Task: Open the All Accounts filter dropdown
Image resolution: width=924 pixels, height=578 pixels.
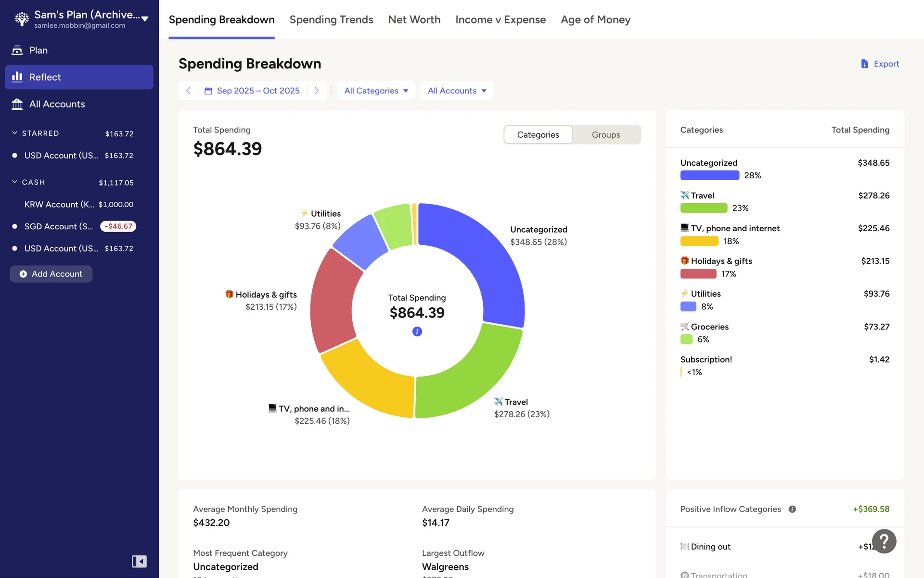Action: tap(457, 91)
